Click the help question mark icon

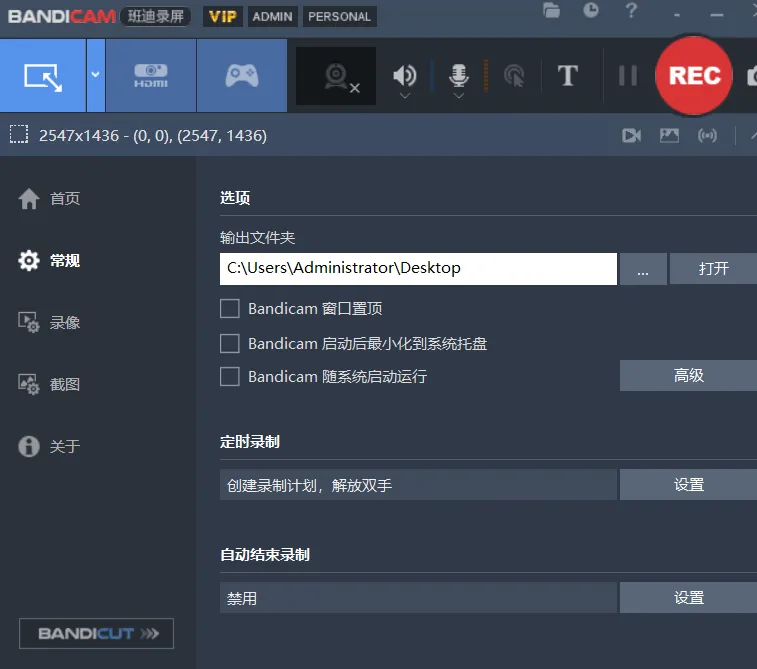coord(631,11)
